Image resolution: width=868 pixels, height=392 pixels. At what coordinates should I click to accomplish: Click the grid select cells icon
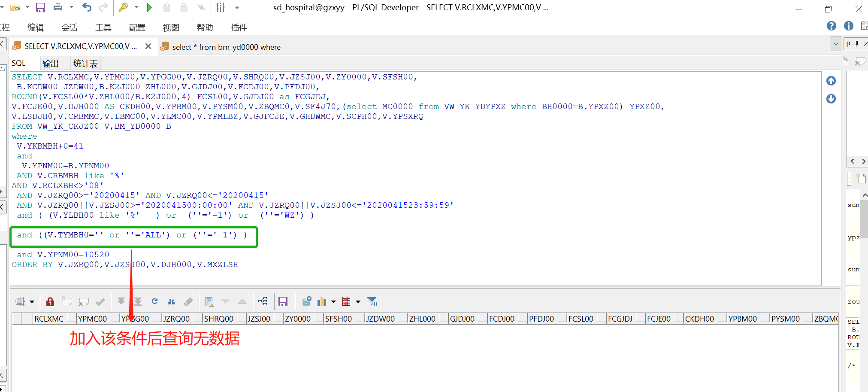tap(20, 301)
